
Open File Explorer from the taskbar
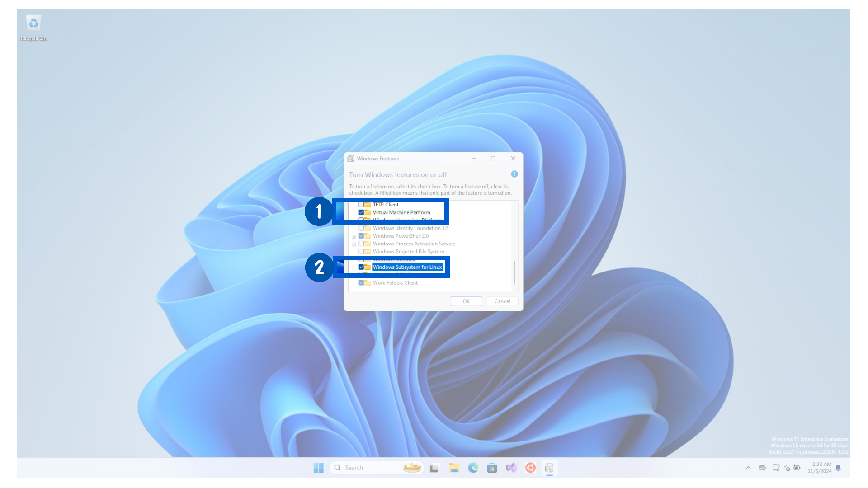pyautogui.click(x=454, y=468)
